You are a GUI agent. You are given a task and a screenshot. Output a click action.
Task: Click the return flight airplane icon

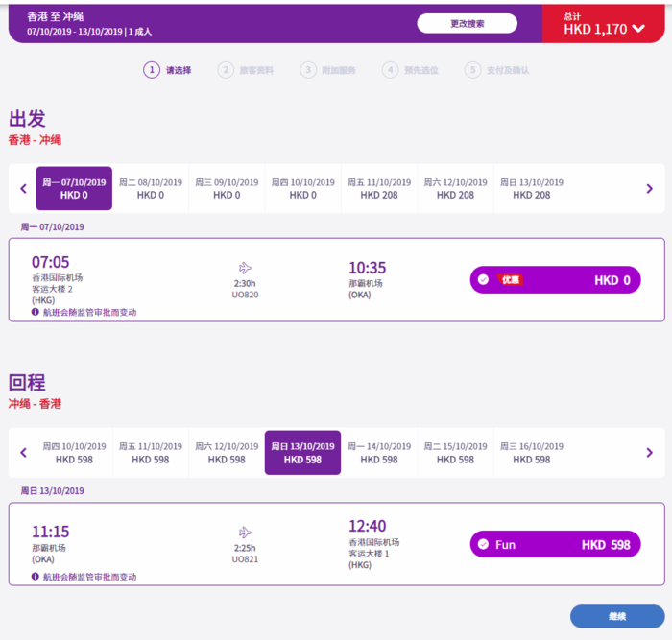point(245,533)
